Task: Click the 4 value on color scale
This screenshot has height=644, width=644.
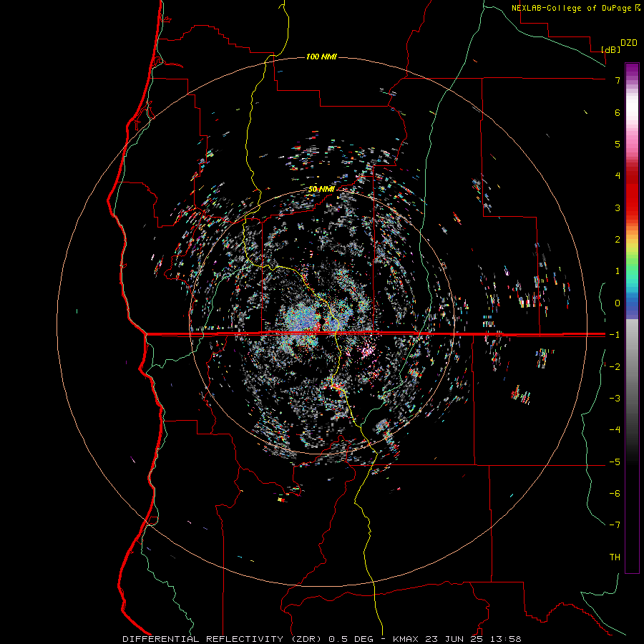Action: point(618,176)
